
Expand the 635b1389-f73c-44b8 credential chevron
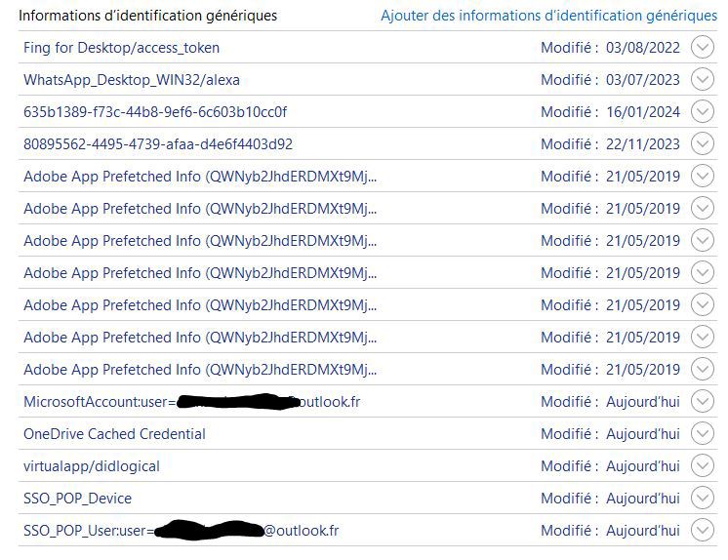point(702,112)
